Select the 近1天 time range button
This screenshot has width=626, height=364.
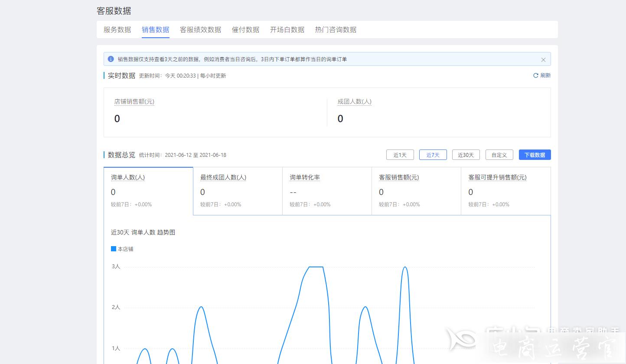click(x=400, y=155)
